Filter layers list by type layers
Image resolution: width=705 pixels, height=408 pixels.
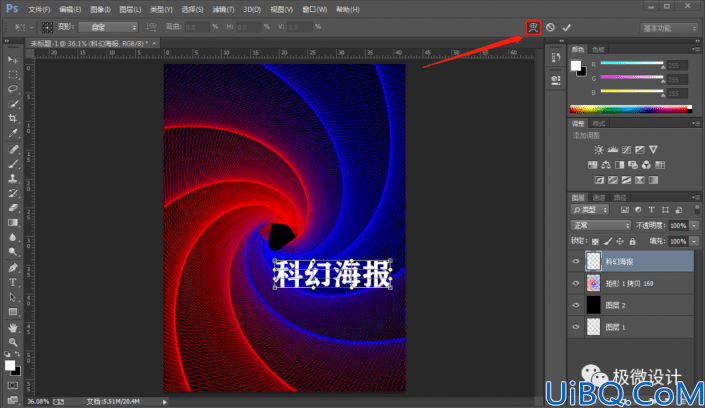coord(651,210)
